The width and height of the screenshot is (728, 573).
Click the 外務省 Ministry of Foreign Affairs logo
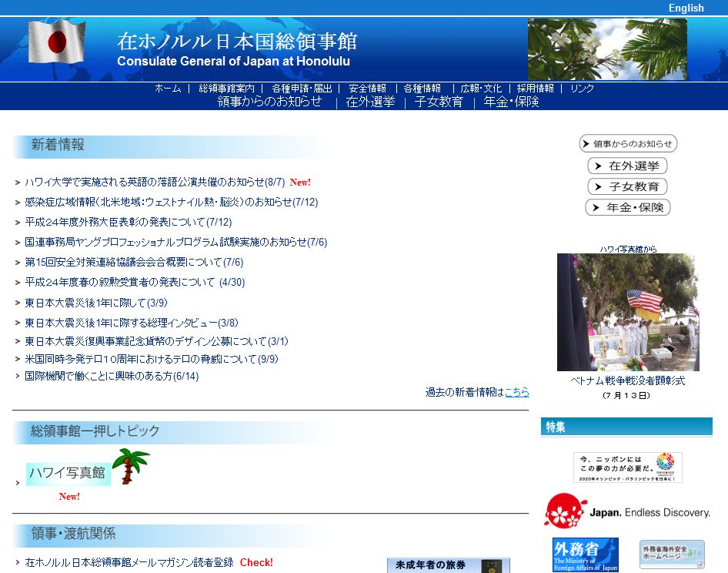585,555
